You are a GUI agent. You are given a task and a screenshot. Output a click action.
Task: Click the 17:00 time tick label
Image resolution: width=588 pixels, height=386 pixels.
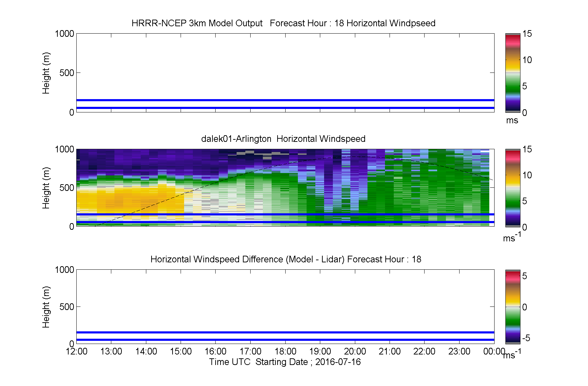pos(251,351)
